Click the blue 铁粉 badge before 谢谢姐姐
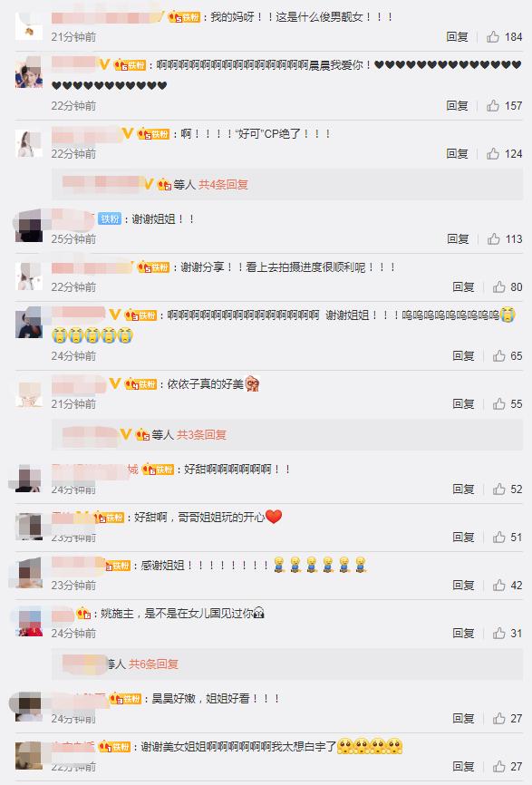This screenshot has width=532, height=785. coord(110,218)
